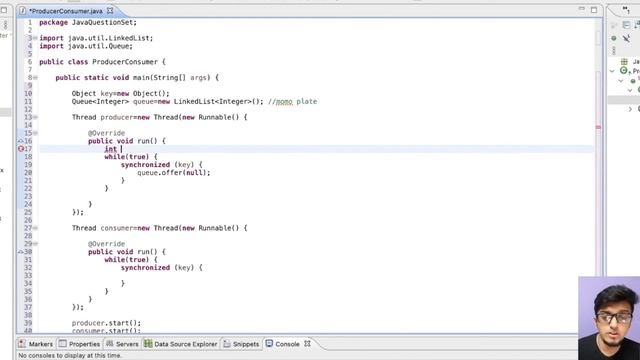Viewport: 640px width, 360px height.
Task: Close the Console view
Action: coord(307,344)
